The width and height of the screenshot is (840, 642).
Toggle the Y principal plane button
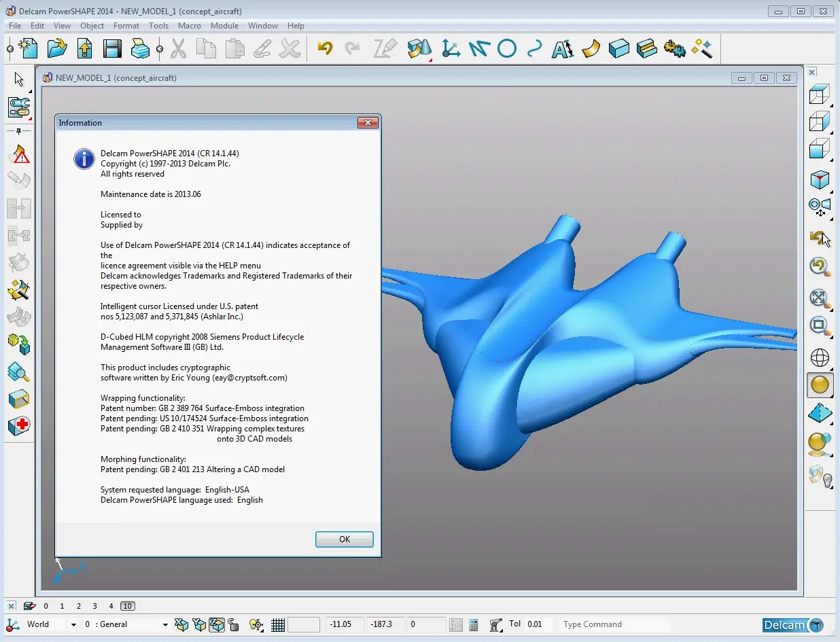pyautogui.click(x=199, y=624)
